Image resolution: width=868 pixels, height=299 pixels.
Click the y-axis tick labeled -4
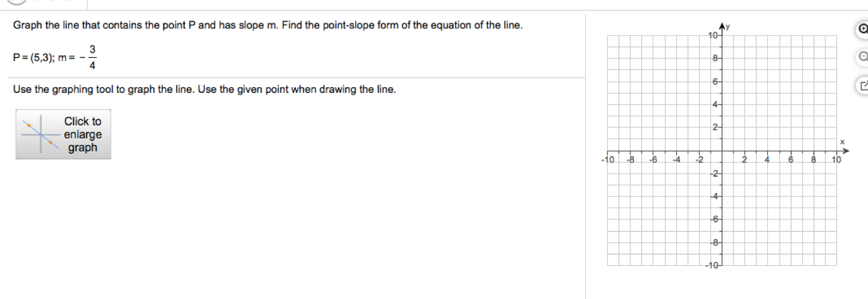pyautogui.click(x=713, y=196)
